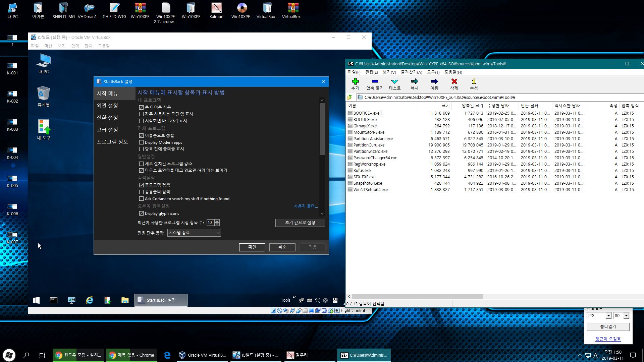Click 7-Zip Extract (압축 풀기) icon
This screenshot has height=362, width=644.
pyautogui.click(x=375, y=81)
